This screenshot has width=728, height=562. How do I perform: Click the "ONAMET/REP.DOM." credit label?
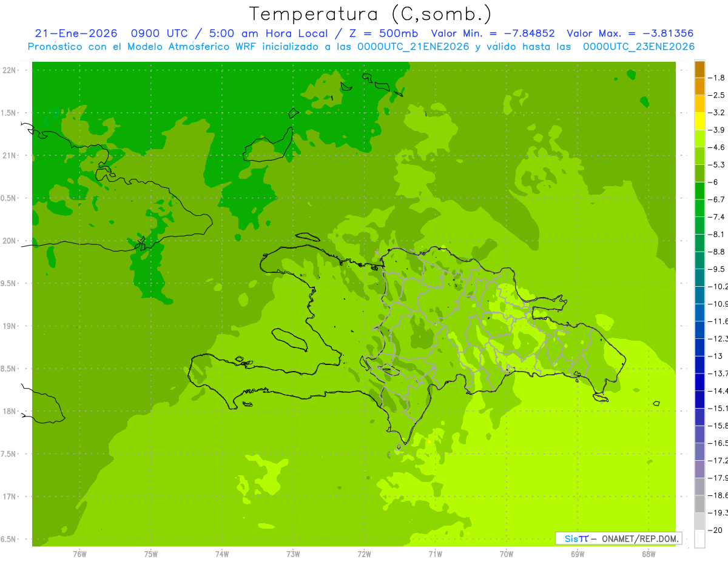click(x=640, y=538)
